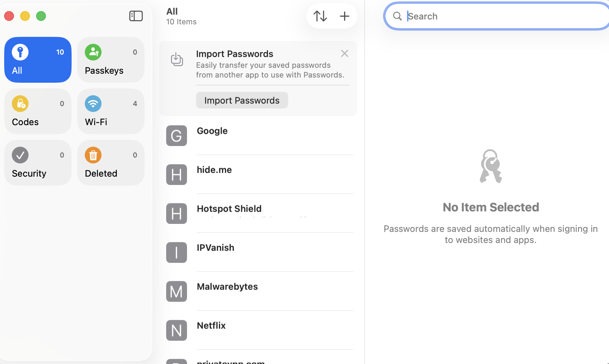
Task: Click the import download icon in banner
Action: coord(177,59)
